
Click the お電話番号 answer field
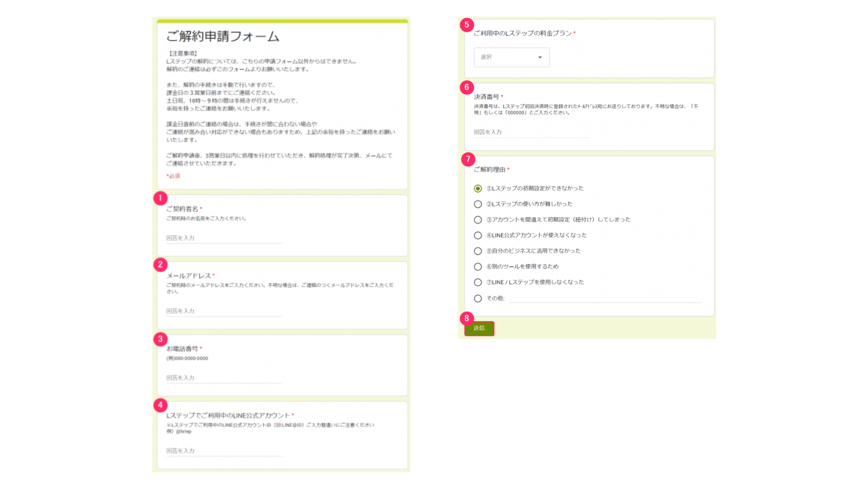(x=224, y=378)
